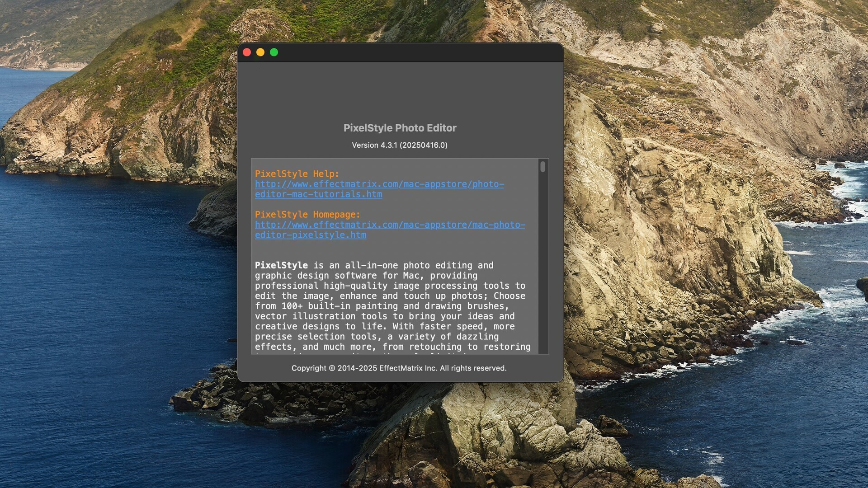Click the orange PixelStyle Homepage: heading

308,215
